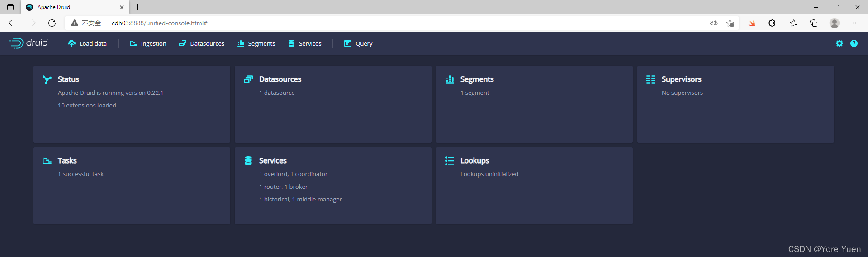The height and width of the screenshot is (257, 868).
Task: Click '1 successful task' text
Action: pos(81,174)
